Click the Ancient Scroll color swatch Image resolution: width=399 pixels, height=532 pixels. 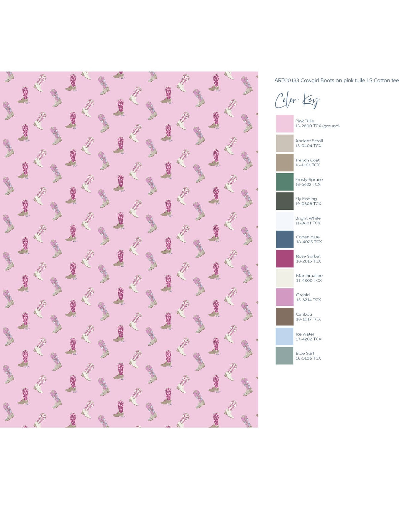tap(284, 143)
